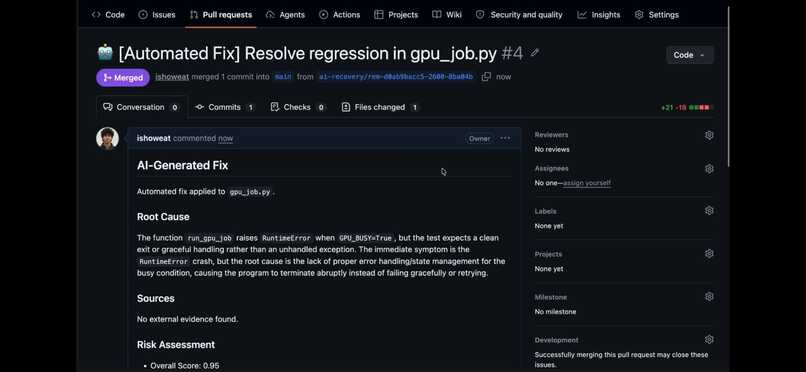Open Projects sidebar settings gear

pos(709,254)
